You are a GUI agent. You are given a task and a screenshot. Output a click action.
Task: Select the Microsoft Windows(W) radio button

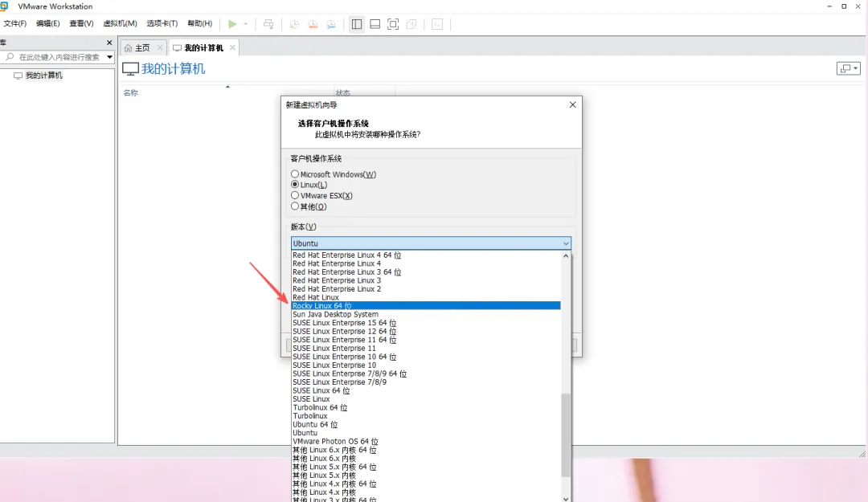(x=295, y=173)
